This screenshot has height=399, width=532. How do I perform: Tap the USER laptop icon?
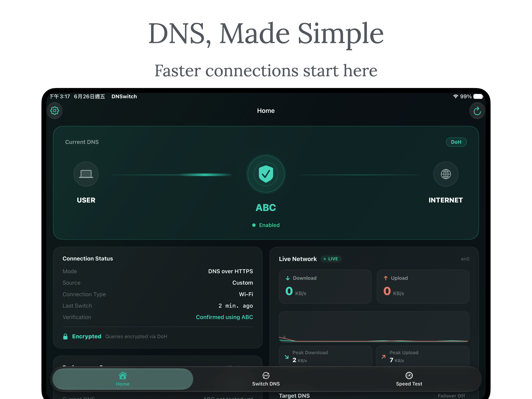(x=86, y=174)
